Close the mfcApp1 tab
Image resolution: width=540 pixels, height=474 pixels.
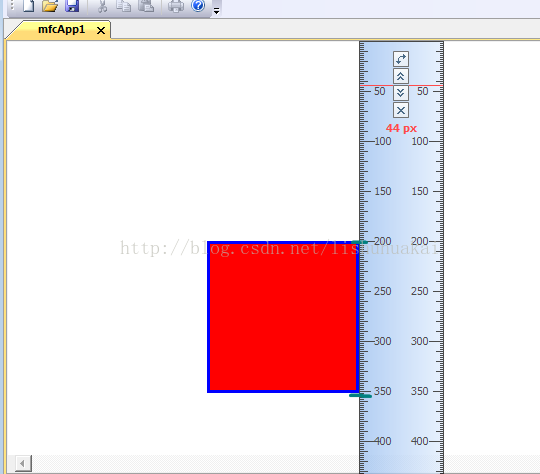101,31
